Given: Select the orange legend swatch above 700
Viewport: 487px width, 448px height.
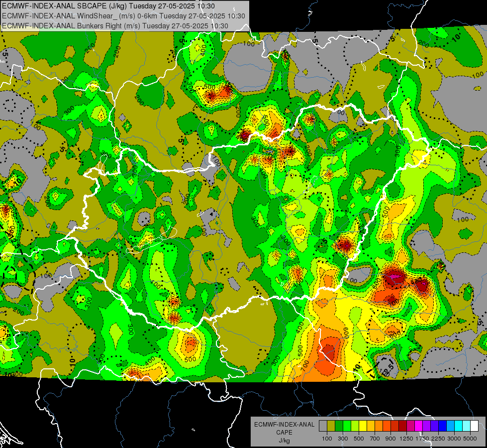Looking at the screenshot, I should (379, 426).
